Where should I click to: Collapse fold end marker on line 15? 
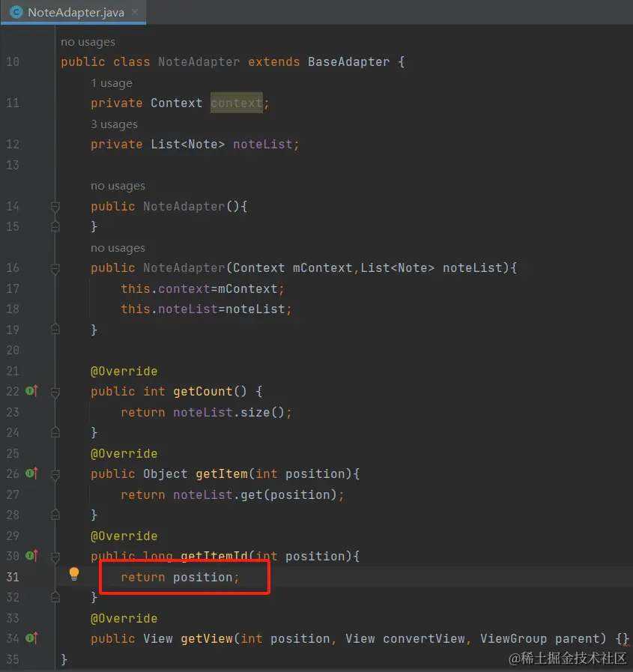(55, 226)
